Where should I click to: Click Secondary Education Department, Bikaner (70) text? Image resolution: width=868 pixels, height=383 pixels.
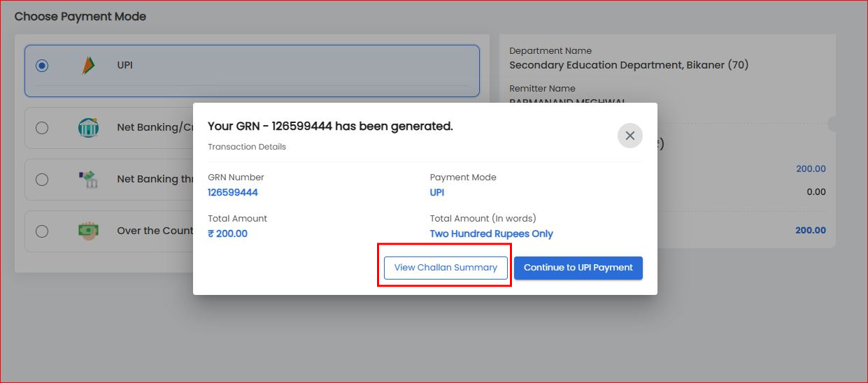[629, 65]
